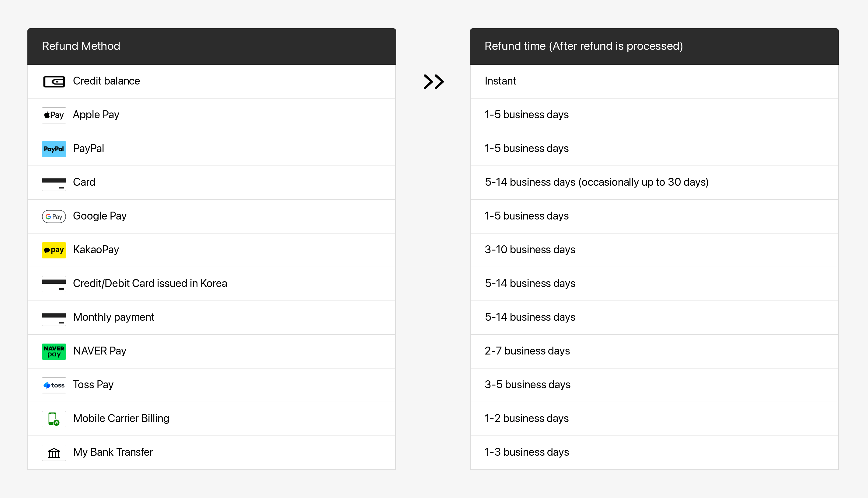The width and height of the screenshot is (868, 498).
Task: Click the 1-3 business days text
Action: [x=526, y=452]
